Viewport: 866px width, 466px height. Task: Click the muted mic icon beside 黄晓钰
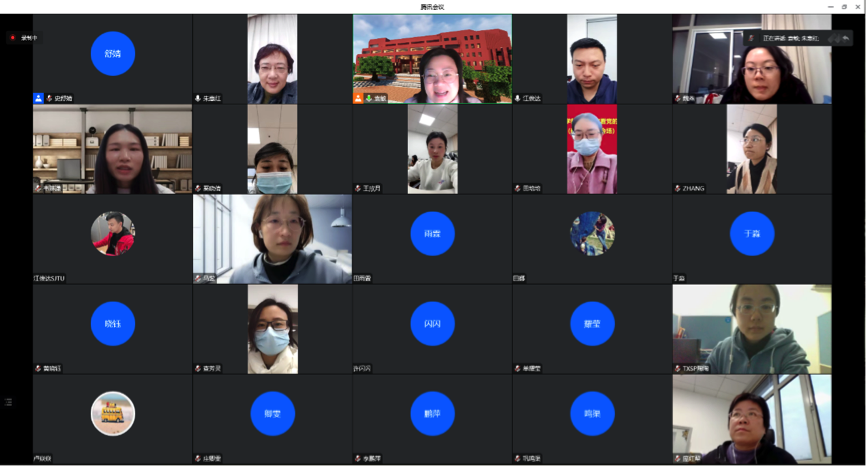pos(38,368)
